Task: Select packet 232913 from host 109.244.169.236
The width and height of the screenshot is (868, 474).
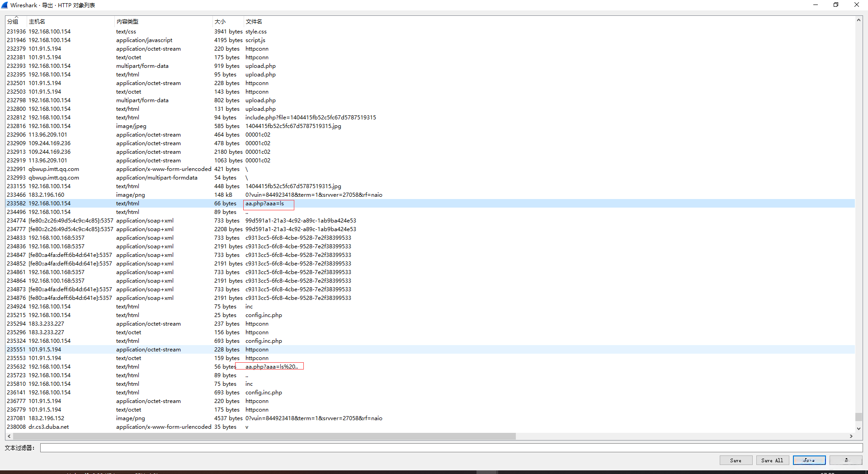Action: pos(430,152)
